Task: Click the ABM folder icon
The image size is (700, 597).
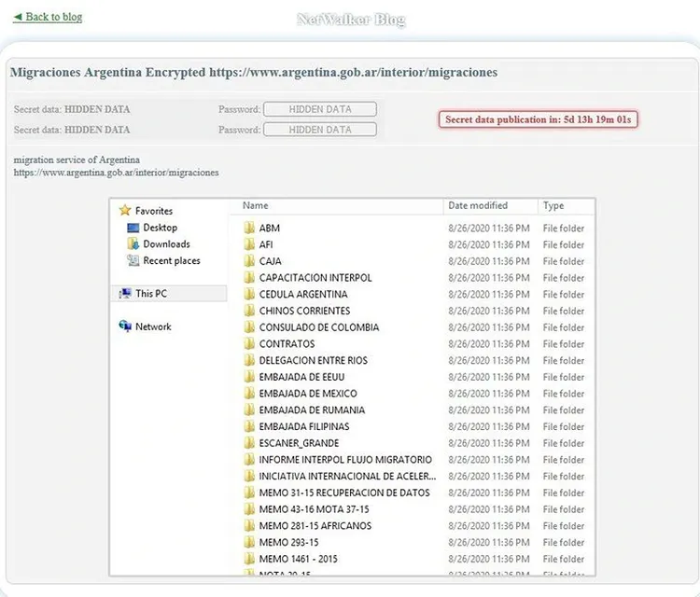Action: (x=249, y=228)
